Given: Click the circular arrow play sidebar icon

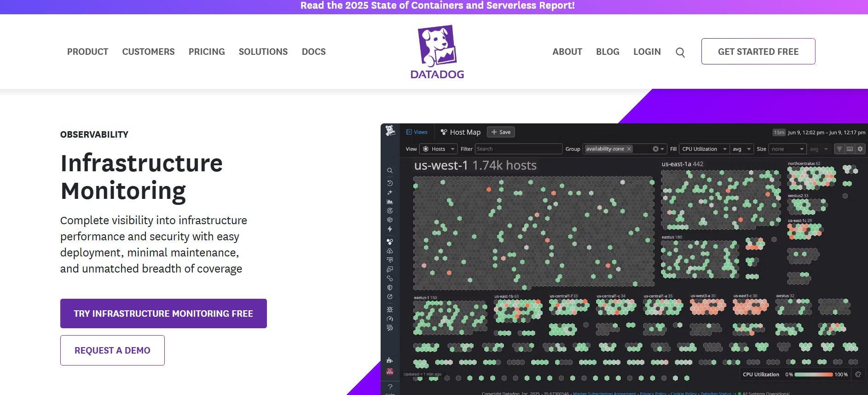Looking at the screenshot, I should [390, 297].
